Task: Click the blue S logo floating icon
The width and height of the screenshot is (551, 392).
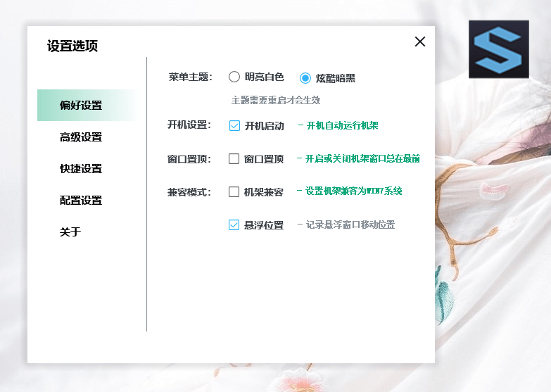Action: 499,49
